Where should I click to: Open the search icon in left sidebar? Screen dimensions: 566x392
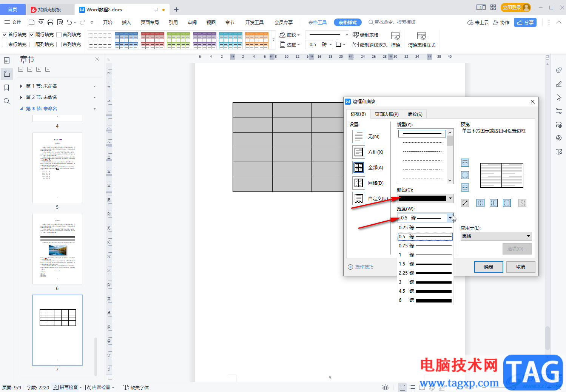[x=7, y=101]
